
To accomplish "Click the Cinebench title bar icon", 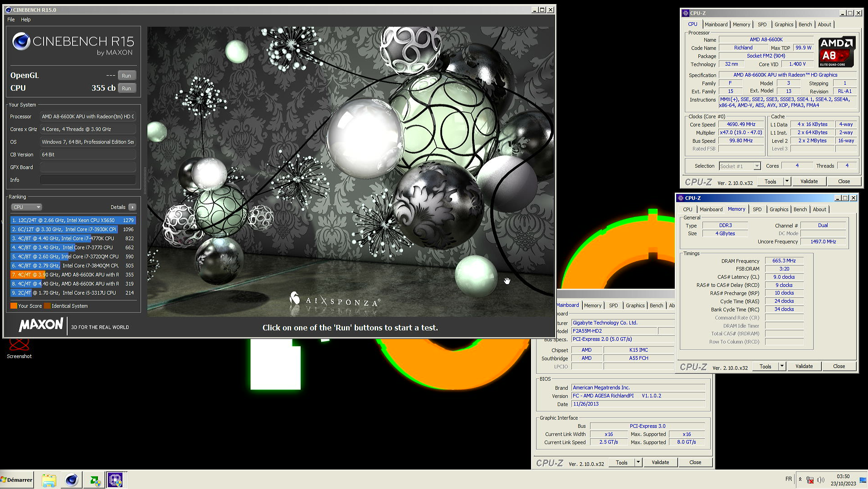I will (8, 10).
